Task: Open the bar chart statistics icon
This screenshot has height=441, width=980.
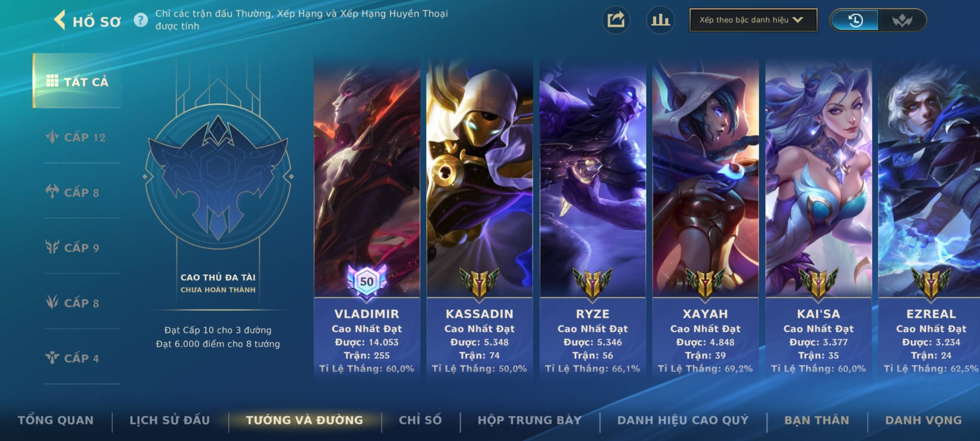Action: pyautogui.click(x=660, y=20)
